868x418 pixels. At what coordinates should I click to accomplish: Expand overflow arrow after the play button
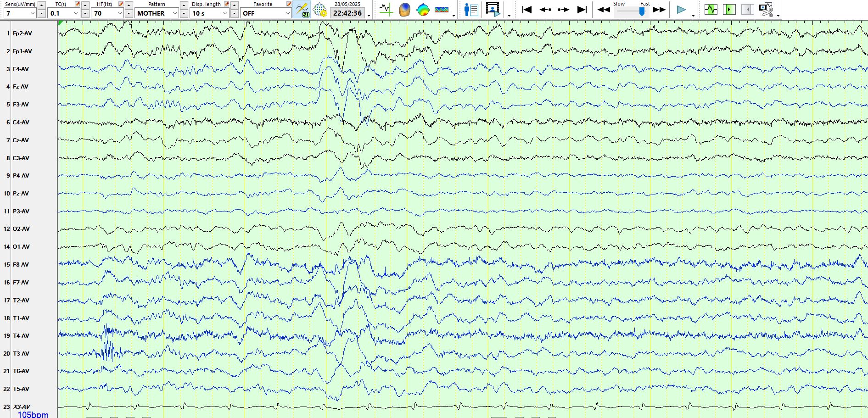point(693,16)
